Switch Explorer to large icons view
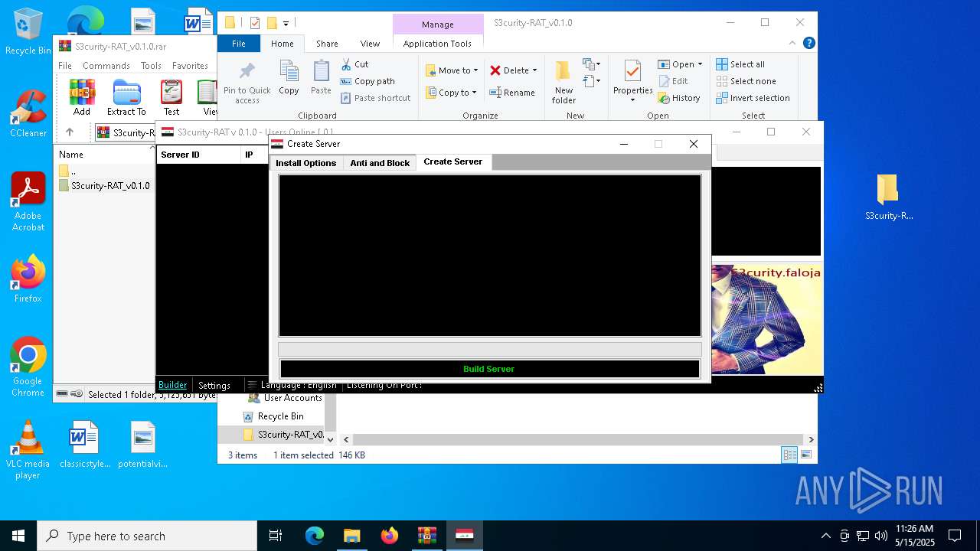The width and height of the screenshot is (980, 551). click(805, 455)
